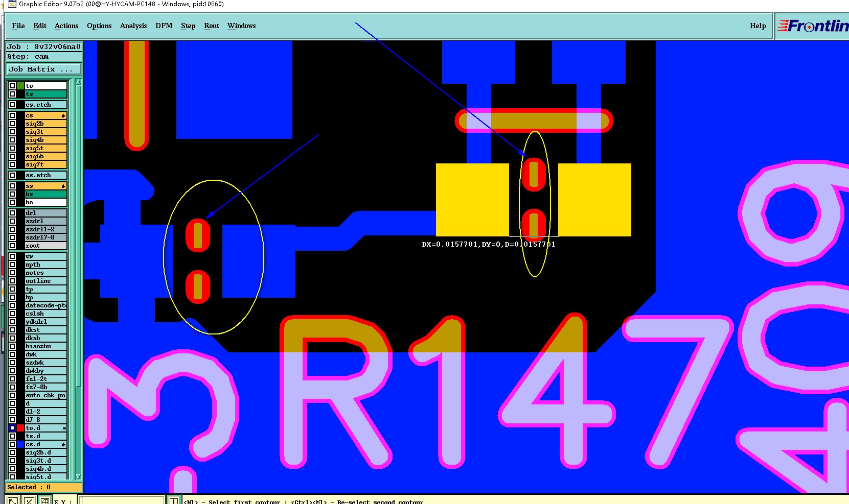Click affected-layer hand icon on cs row
Screen dimensions: 849x504
click(x=63, y=115)
